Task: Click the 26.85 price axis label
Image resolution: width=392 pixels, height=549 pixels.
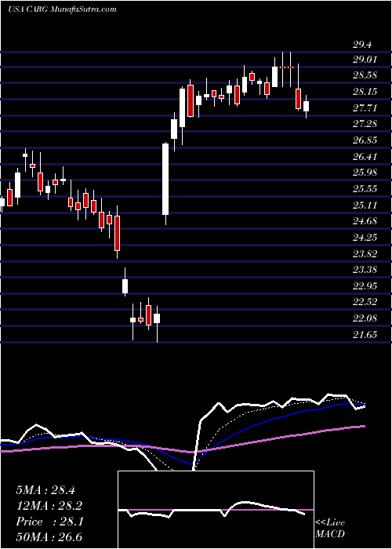Action: 365,140
